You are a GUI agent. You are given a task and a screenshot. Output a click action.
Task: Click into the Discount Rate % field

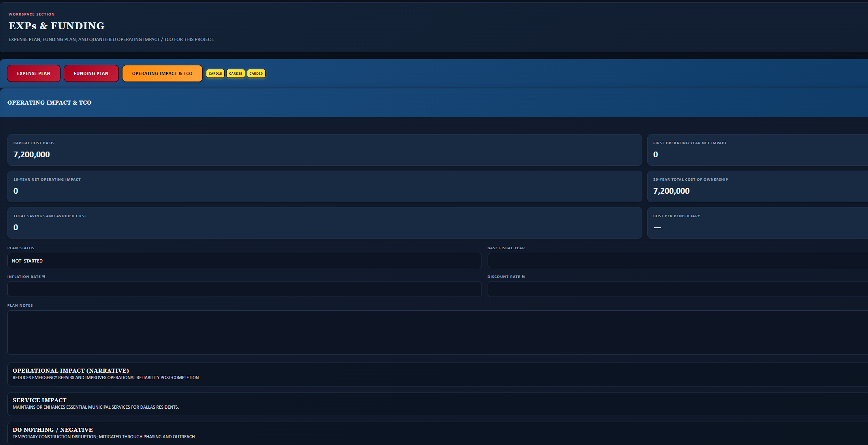pyautogui.click(x=678, y=289)
